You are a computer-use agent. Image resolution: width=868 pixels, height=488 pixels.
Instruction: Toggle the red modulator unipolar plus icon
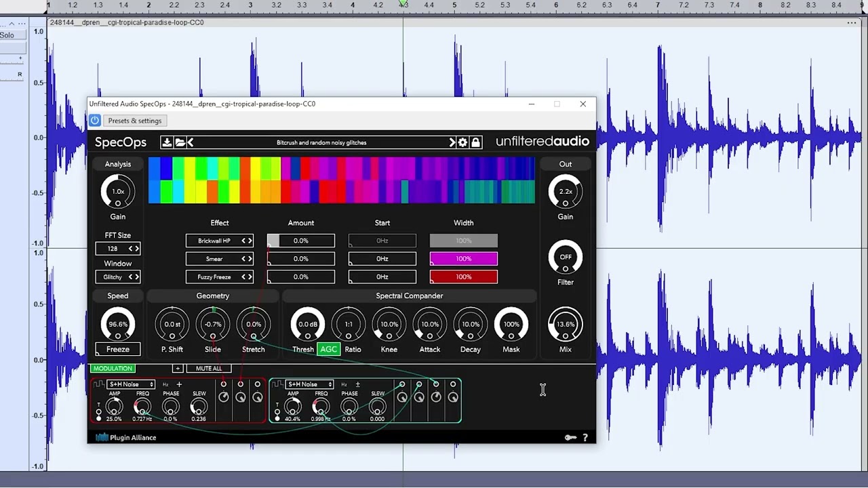(x=179, y=384)
